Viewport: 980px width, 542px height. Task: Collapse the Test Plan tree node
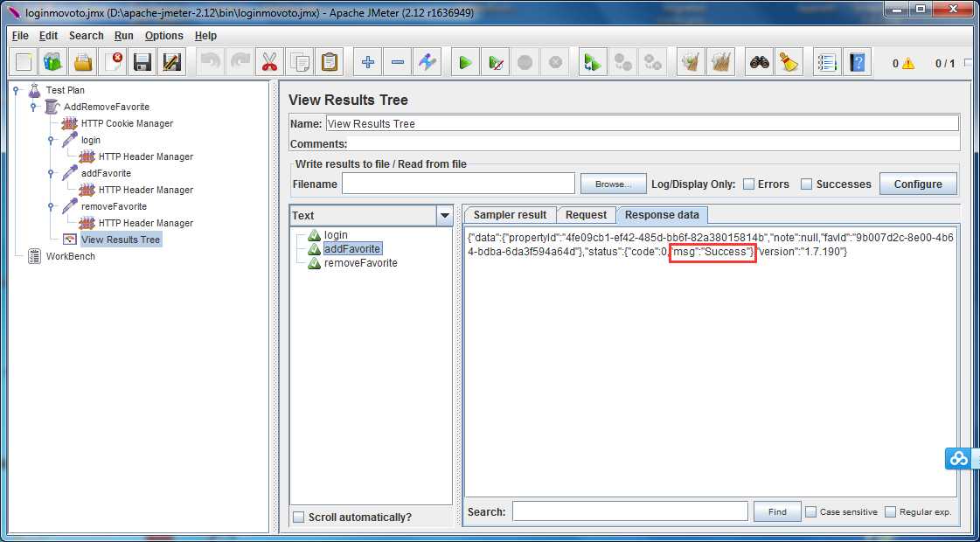click(x=16, y=90)
